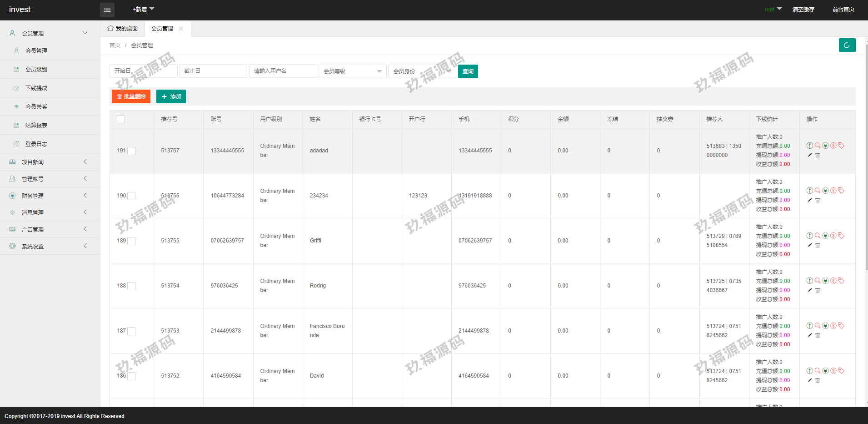
Task: Toggle the sidebar hamburger menu icon
Action: coord(107,10)
